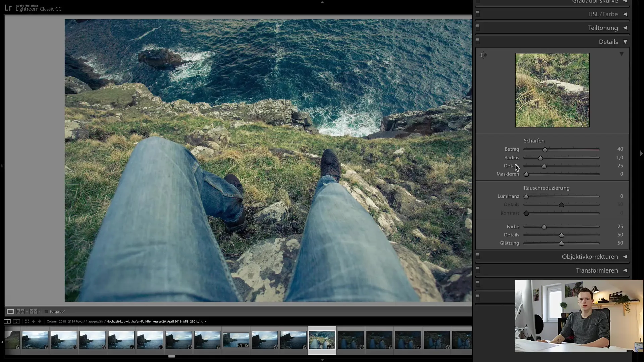
Task: Switch to loupe view icon in toolbar
Action: coord(10,311)
